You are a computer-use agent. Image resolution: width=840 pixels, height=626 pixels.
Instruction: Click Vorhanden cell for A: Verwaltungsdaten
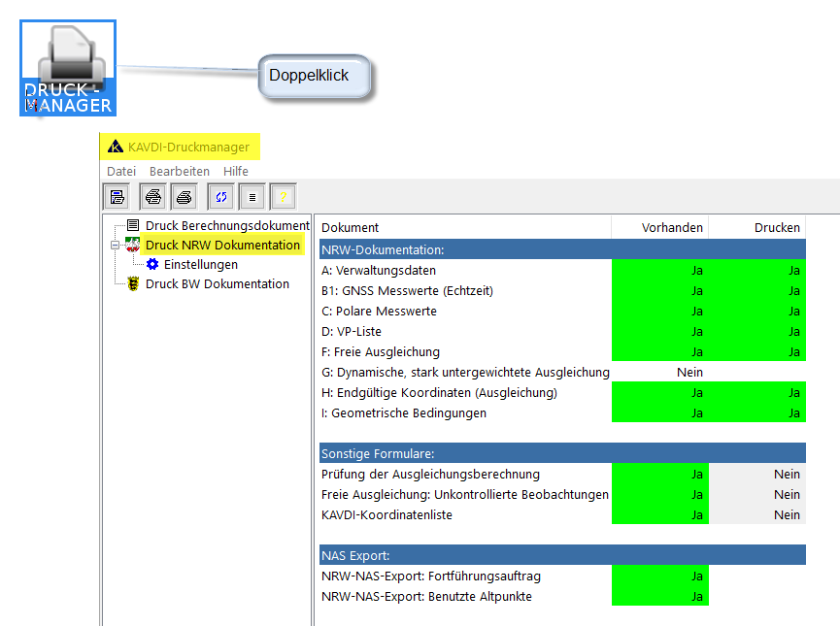(x=660, y=271)
